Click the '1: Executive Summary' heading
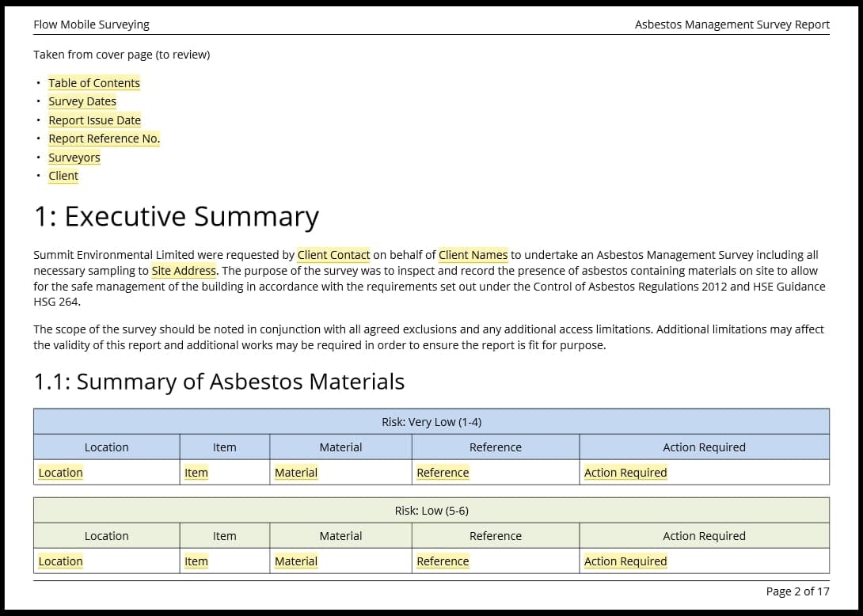This screenshot has width=863, height=616. click(176, 216)
